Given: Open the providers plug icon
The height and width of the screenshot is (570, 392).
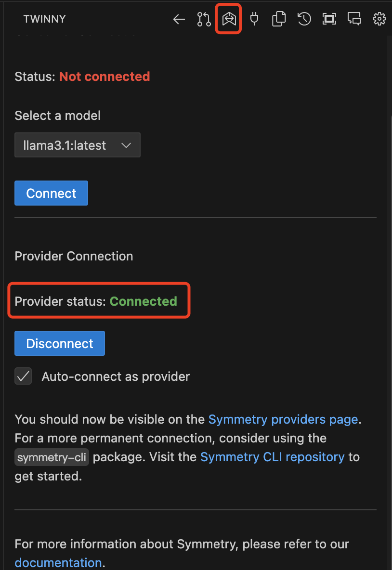Looking at the screenshot, I should 254,19.
